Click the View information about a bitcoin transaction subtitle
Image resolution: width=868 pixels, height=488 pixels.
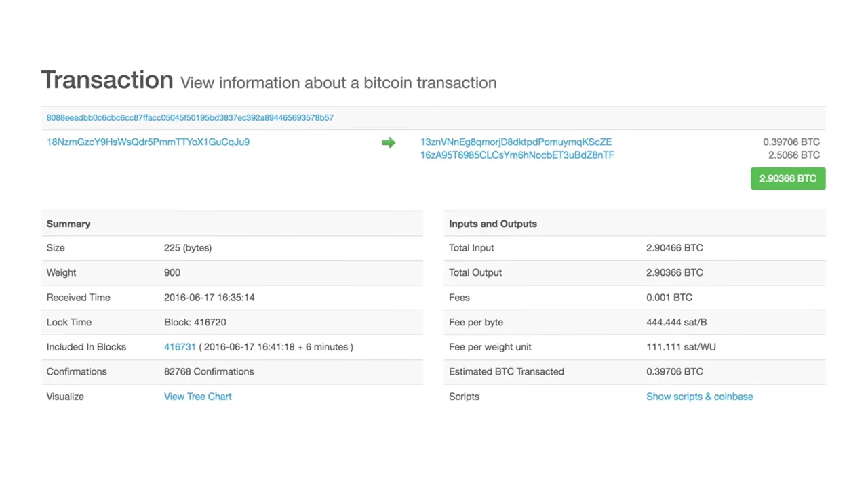pos(338,83)
